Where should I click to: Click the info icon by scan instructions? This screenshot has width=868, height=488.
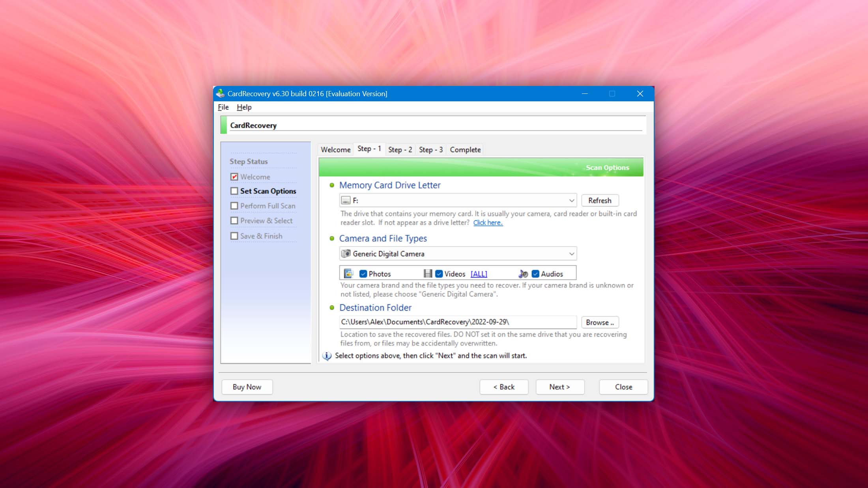click(x=327, y=356)
